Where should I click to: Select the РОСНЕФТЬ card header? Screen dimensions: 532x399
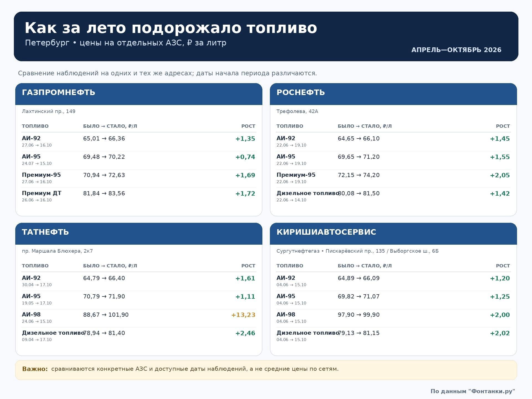(393, 94)
